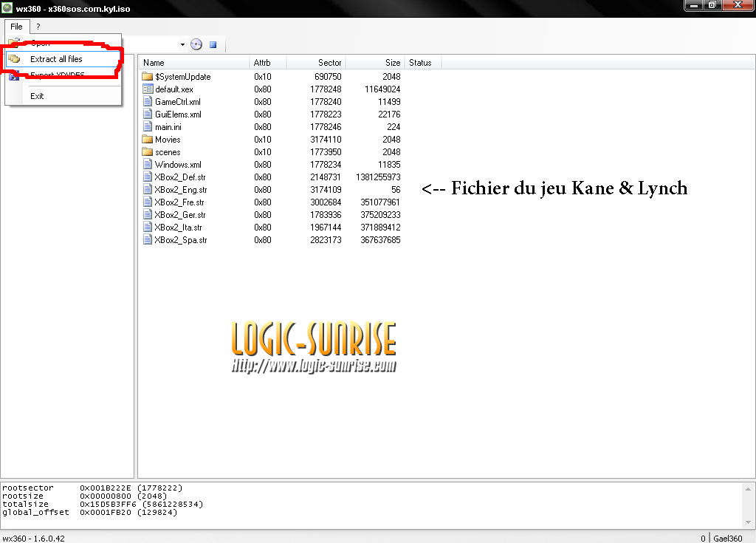Screen dimensions: 756x543
Task: Click the file icon beside XBox2_Fre.str
Action: 148,202
